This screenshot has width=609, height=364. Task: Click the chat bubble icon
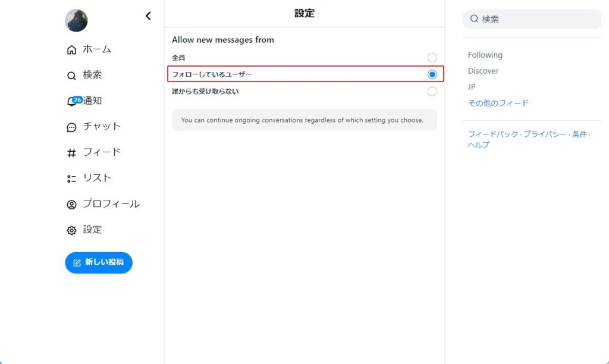[71, 127]
